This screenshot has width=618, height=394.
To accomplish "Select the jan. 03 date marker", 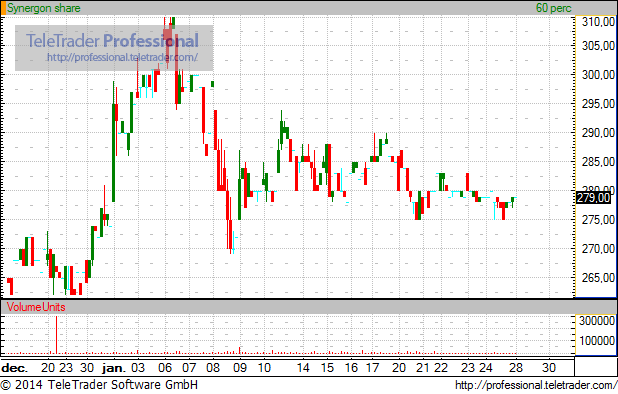I will click(x=138, y=368).
